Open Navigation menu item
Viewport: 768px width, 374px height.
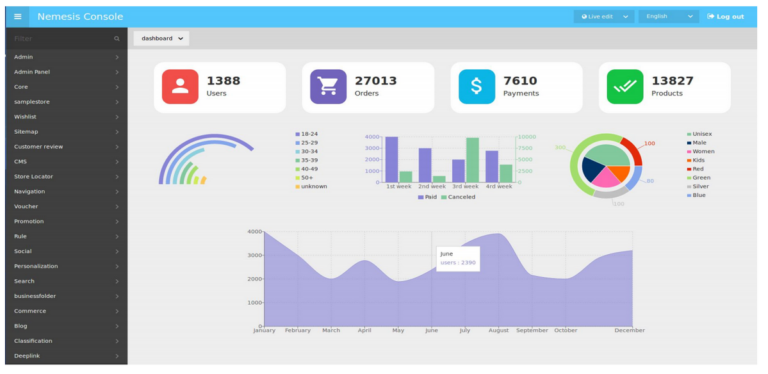[67, 191]
